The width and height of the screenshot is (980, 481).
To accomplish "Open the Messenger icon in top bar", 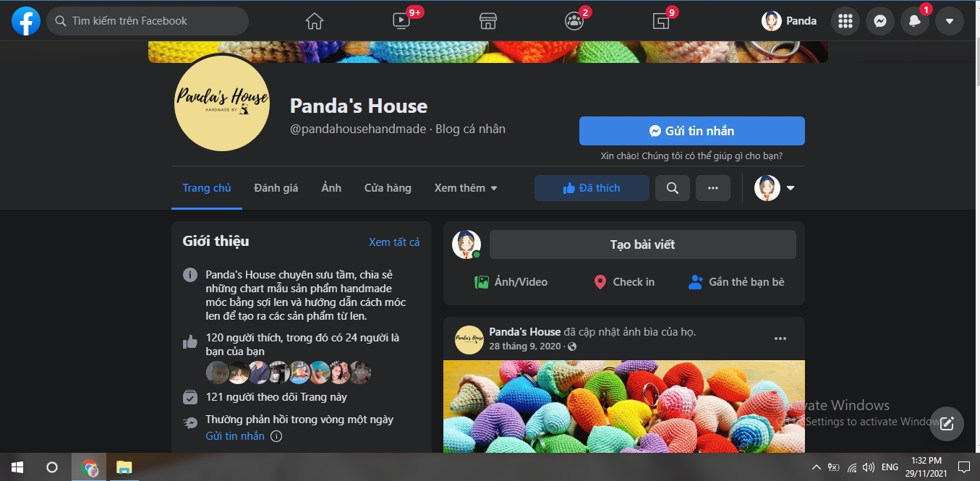I will [879, 21].
